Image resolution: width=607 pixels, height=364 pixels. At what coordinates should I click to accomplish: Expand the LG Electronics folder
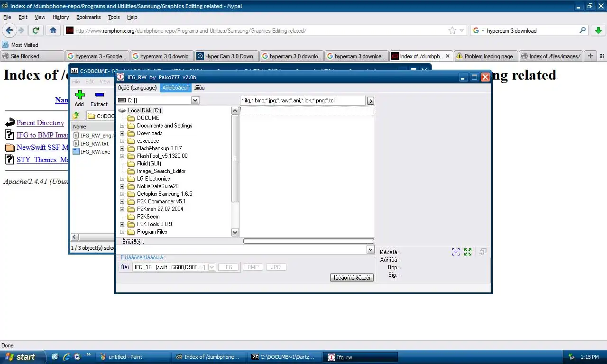point(122,179)
